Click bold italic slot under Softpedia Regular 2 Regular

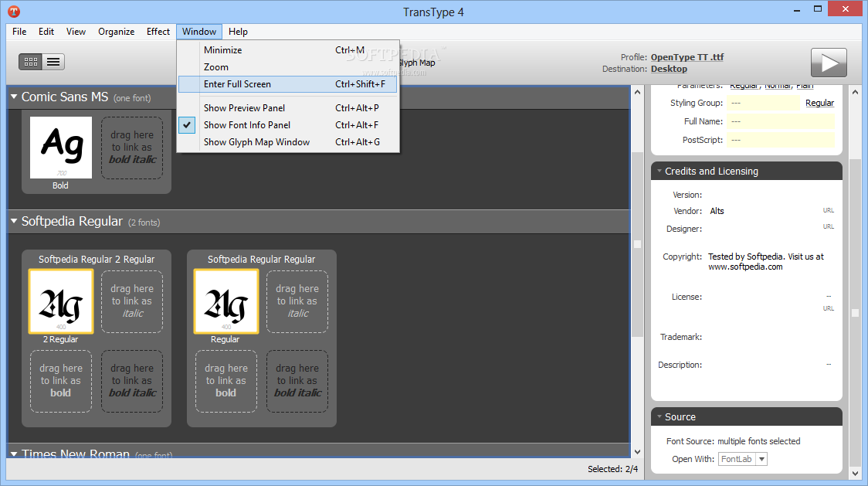[x=132, y=381]
